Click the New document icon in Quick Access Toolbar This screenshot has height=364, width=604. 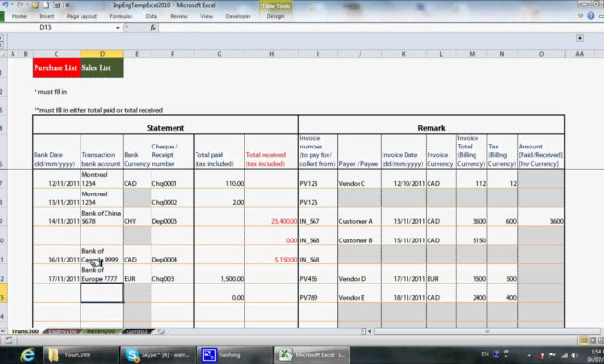point(46,5)
